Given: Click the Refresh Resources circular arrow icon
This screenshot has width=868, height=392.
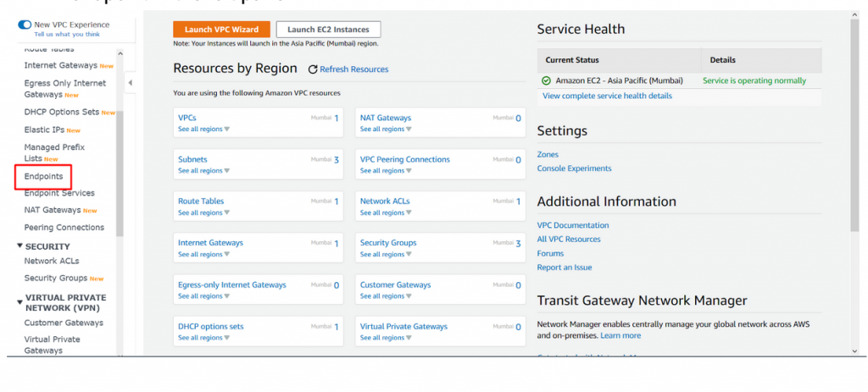Looking at the screenshot, I should coord(313,69).
